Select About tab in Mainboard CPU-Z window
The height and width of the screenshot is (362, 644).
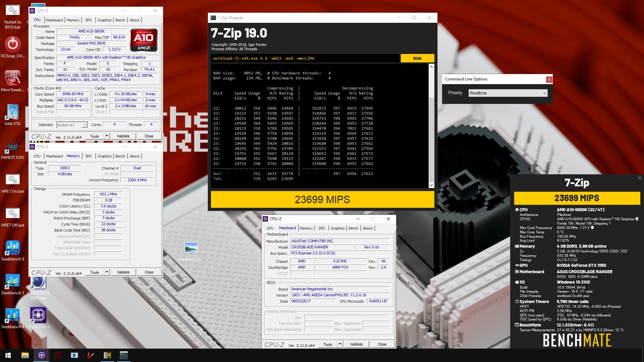368,228
